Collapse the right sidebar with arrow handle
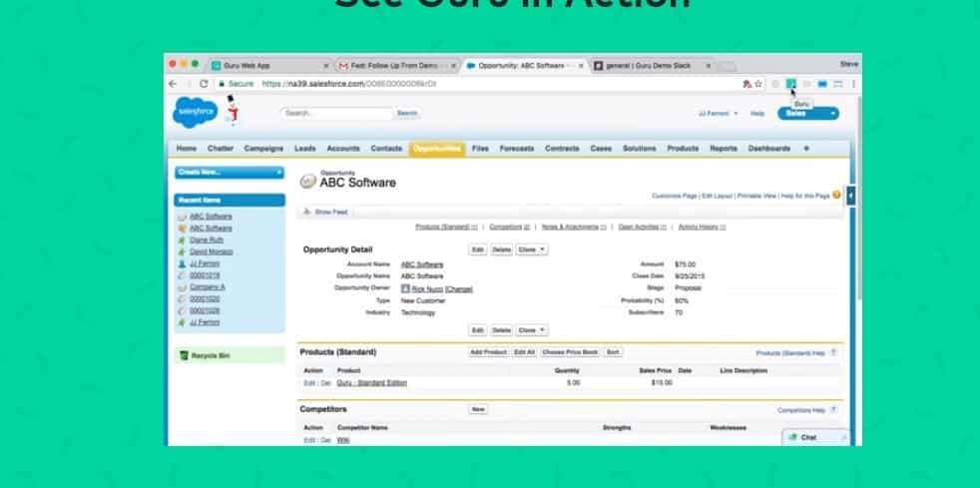The height and width of the screenshot is (488, 980). 850,197
